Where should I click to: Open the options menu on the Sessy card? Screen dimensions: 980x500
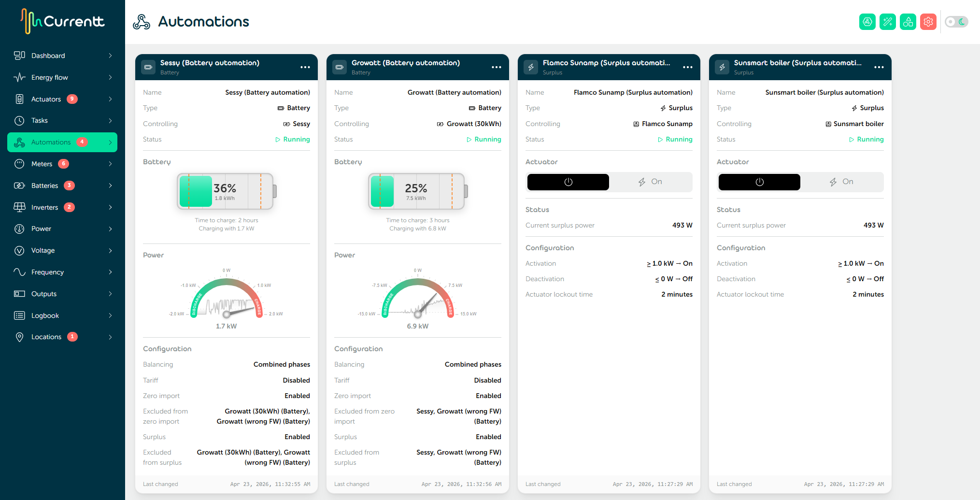click(305, 67)
